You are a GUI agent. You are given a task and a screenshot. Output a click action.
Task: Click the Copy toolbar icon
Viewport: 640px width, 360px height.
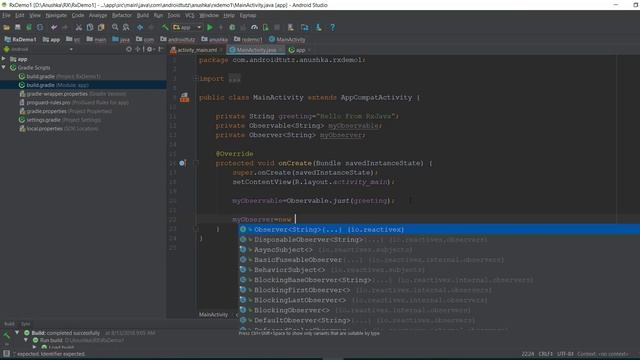tap(90, 27)
